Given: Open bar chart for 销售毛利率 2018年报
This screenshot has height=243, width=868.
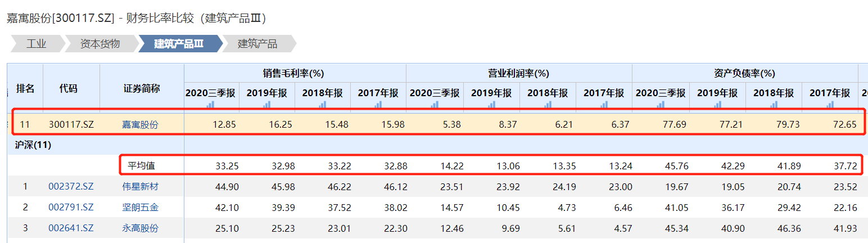Looking at the screenshot, I should 323,104.
